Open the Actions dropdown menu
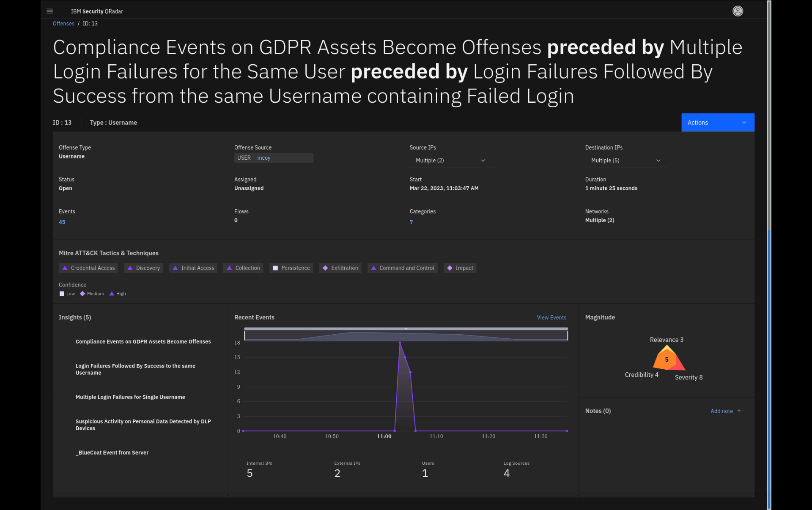 tap(717, 123)
